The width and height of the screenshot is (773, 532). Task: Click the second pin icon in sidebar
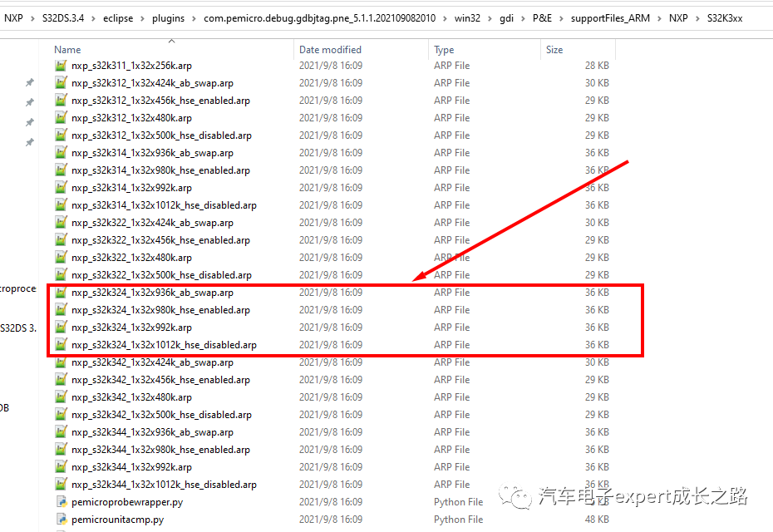point(30,102)
